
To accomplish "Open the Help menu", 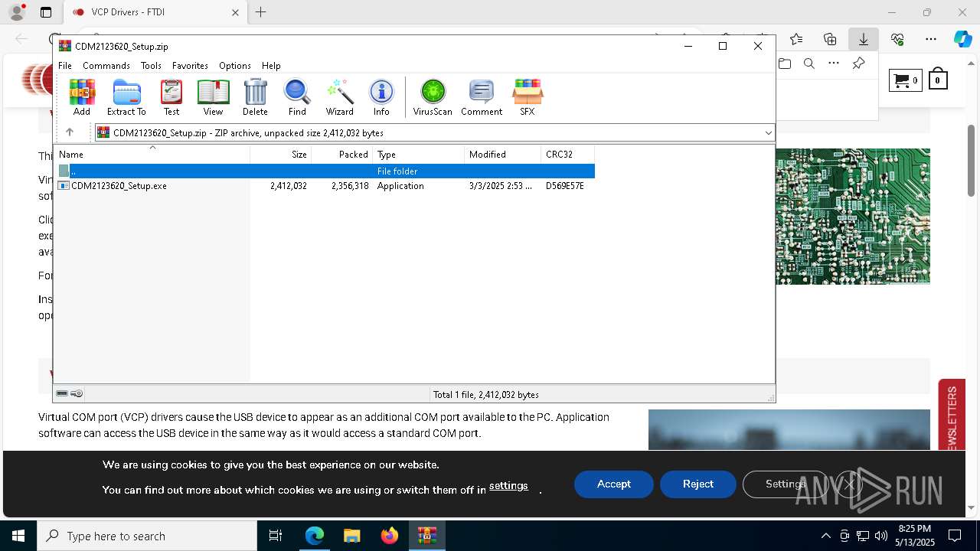I will (x=271, y=66).
